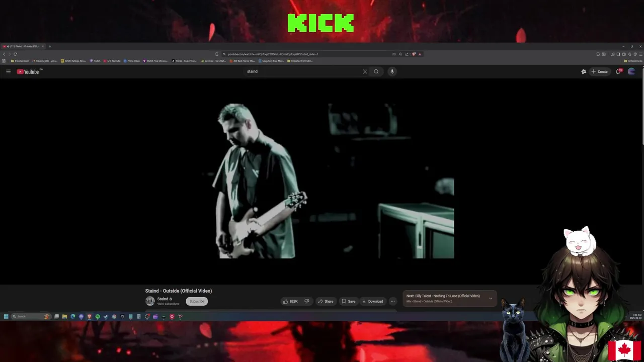
Task: Open the Watch Free Movies bookmark
Action: [x=155, y=61]
